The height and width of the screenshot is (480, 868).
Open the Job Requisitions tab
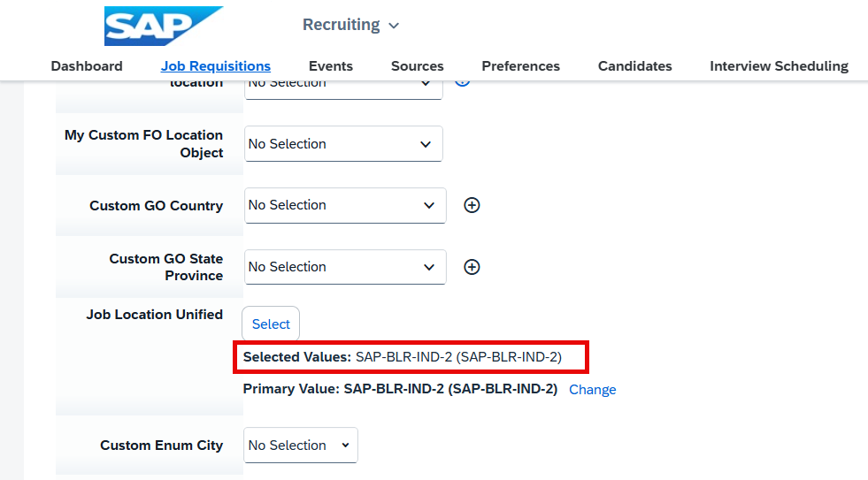[x=215, y=65]
